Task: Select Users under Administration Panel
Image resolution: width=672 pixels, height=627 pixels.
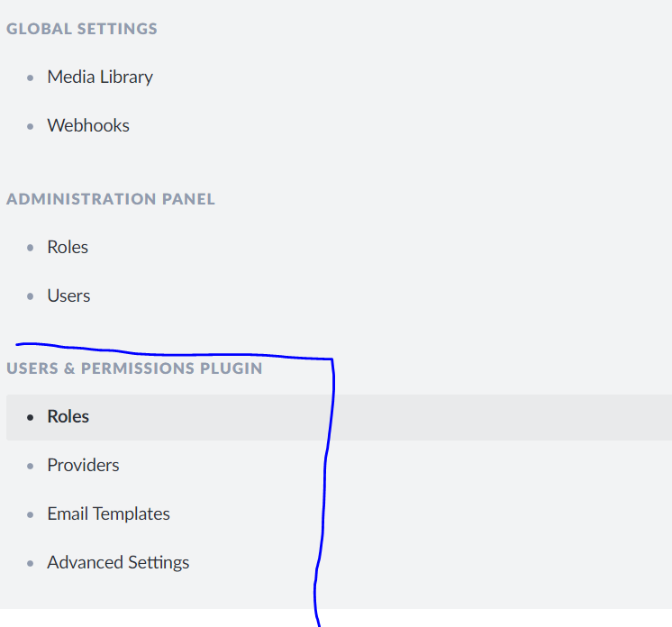Action: point(68,295)
